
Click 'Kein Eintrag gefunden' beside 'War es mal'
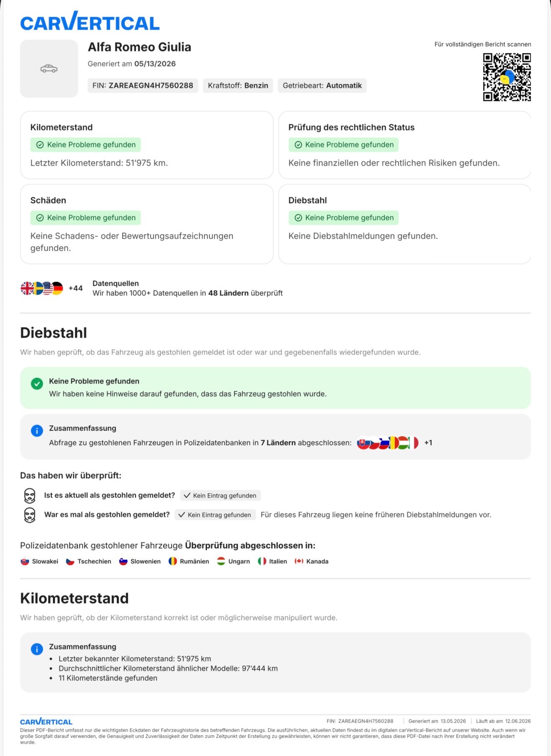coord(215,515)
